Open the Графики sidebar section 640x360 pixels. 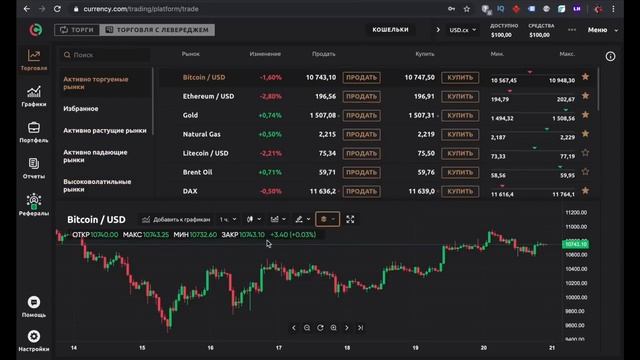(34, 96)
